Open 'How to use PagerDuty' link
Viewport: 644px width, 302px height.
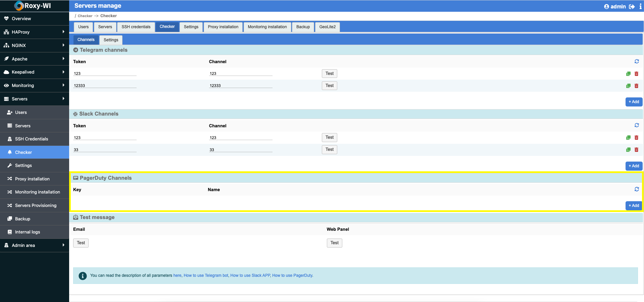292,275
